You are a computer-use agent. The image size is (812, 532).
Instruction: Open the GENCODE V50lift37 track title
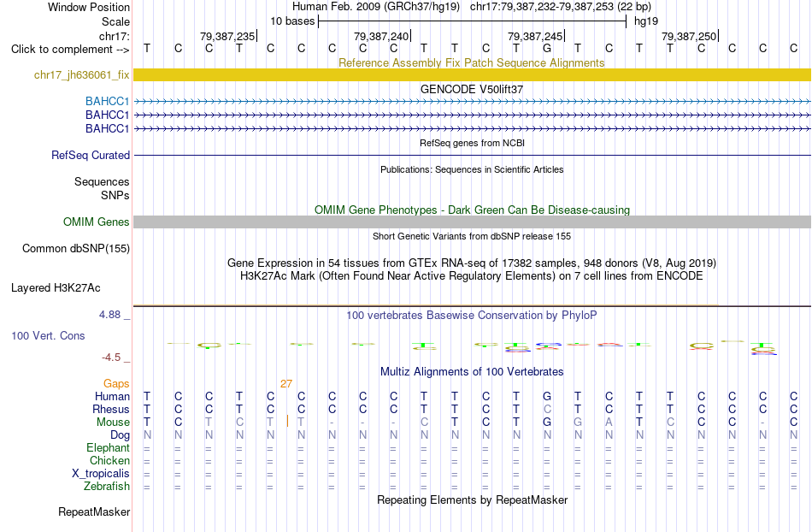(472, 89)
